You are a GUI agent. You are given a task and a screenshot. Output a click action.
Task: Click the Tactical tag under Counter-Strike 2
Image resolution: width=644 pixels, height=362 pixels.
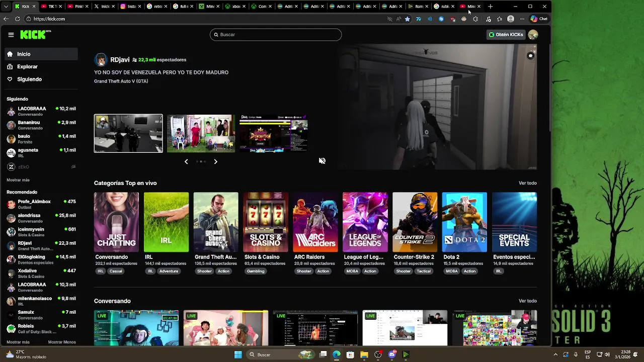click(x=424, y=271)
